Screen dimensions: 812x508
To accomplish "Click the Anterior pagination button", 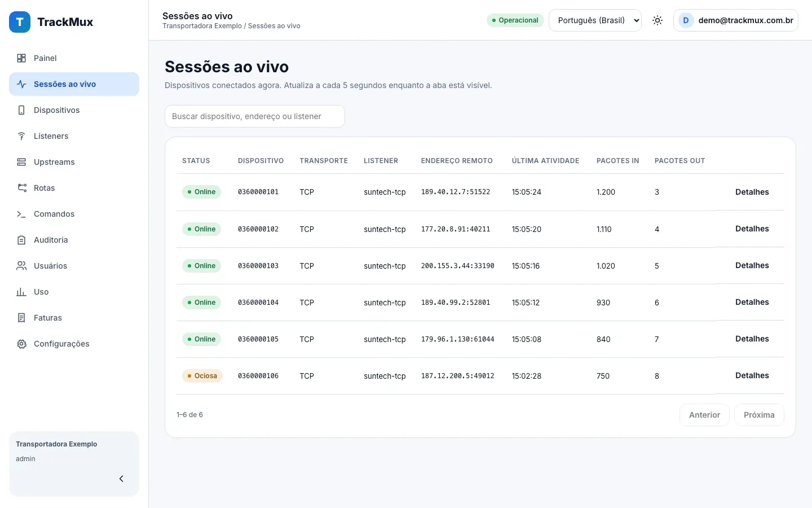I will click(x=704, y=415).
